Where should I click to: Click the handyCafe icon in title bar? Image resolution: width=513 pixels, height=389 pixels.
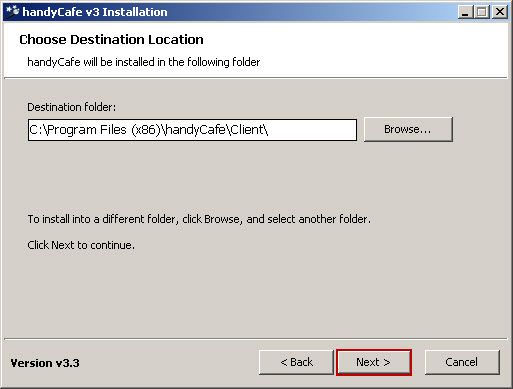[12, 11]
